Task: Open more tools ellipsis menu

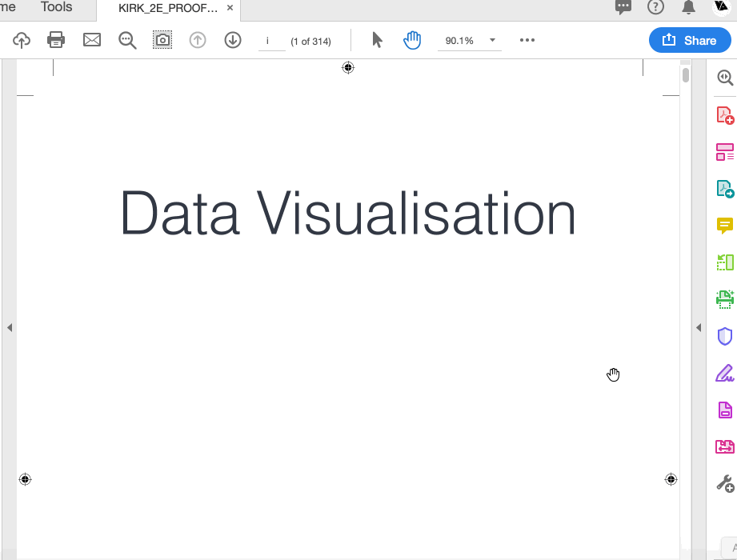Action: (x=527, y=40)
